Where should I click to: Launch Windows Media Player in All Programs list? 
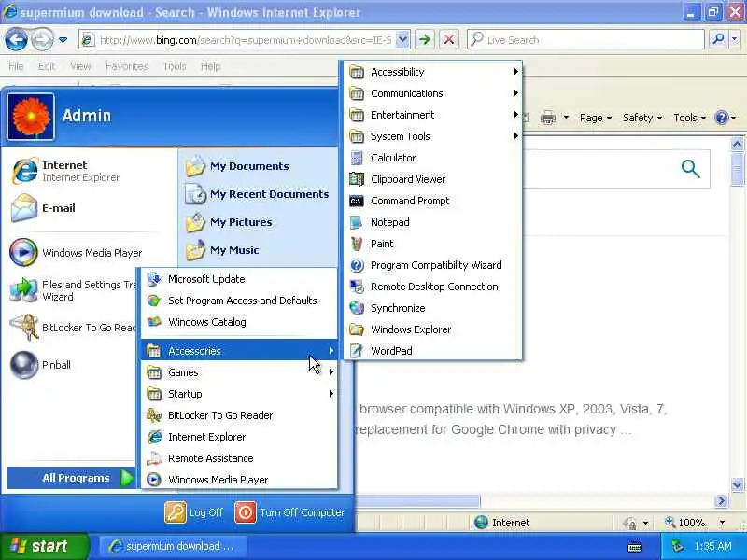click(x=239, y=480)
